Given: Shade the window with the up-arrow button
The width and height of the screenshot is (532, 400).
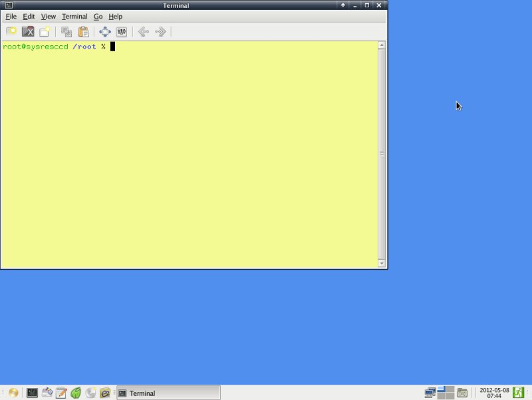Looking at the screenshot, I should 342,5.
